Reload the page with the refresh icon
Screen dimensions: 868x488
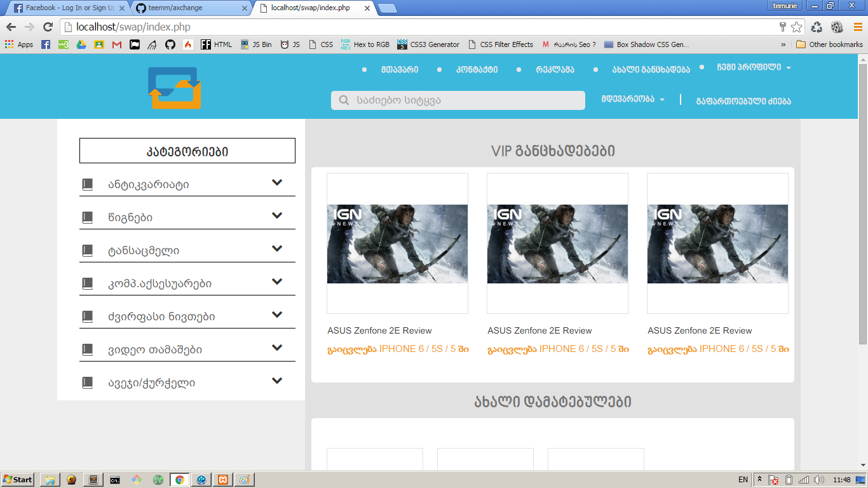click(x=47, y=27)
